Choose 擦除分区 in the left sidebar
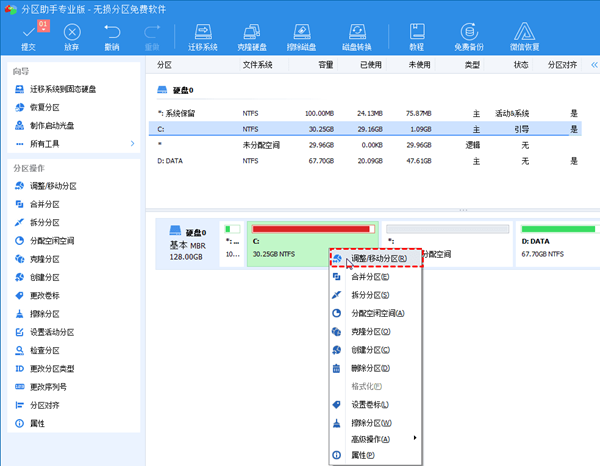 tap(37, 314)
